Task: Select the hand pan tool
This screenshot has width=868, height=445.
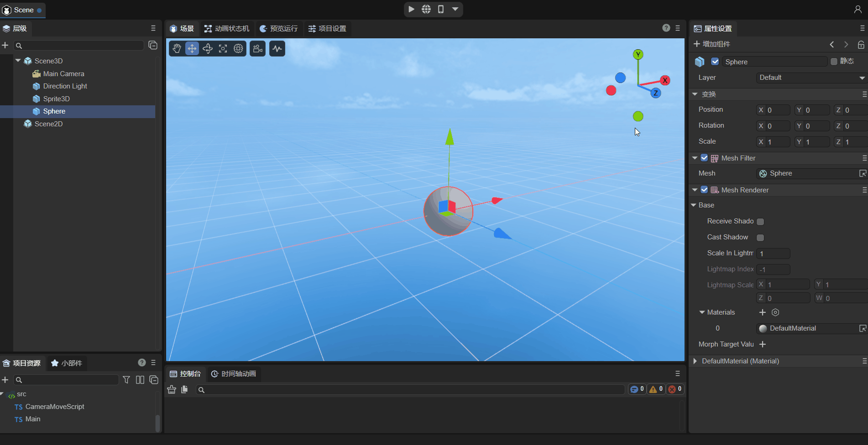Action: 177,49
